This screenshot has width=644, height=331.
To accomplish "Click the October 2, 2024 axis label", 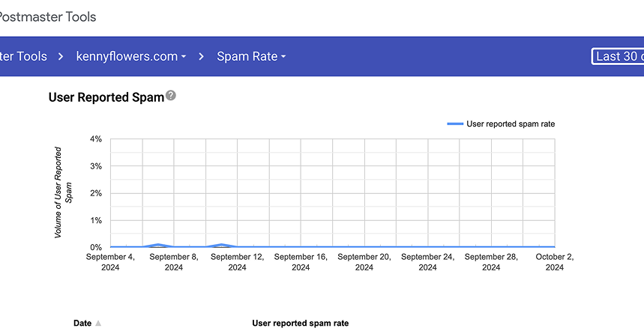I will click(554, 261).
